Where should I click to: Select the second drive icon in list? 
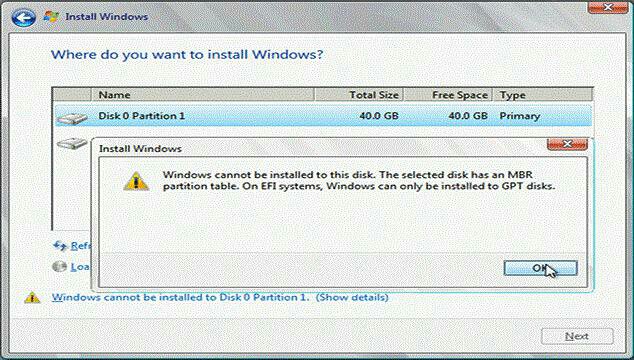(x=72, y=143)
